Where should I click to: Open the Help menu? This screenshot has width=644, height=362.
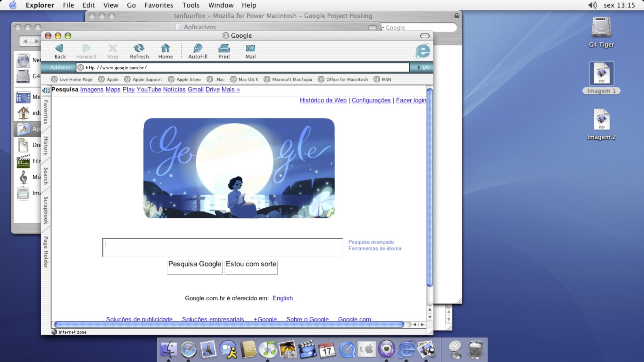point(249,5)
